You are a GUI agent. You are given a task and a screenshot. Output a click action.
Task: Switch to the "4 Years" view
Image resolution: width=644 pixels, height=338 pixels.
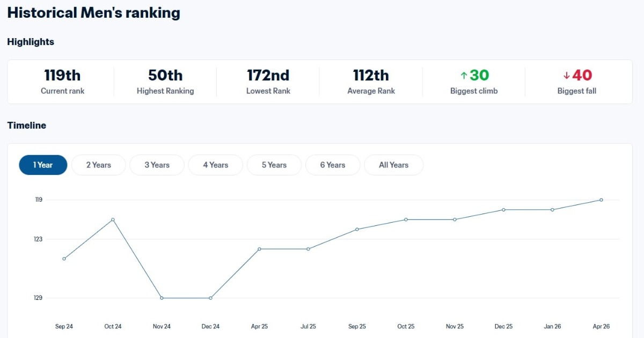tap(215, 165)
